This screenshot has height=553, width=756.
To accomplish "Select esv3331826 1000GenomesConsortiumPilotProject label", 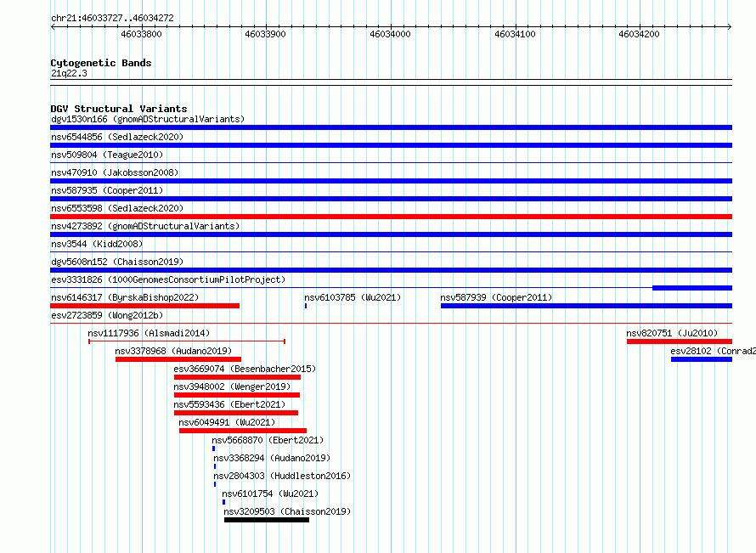I will 168,279.
